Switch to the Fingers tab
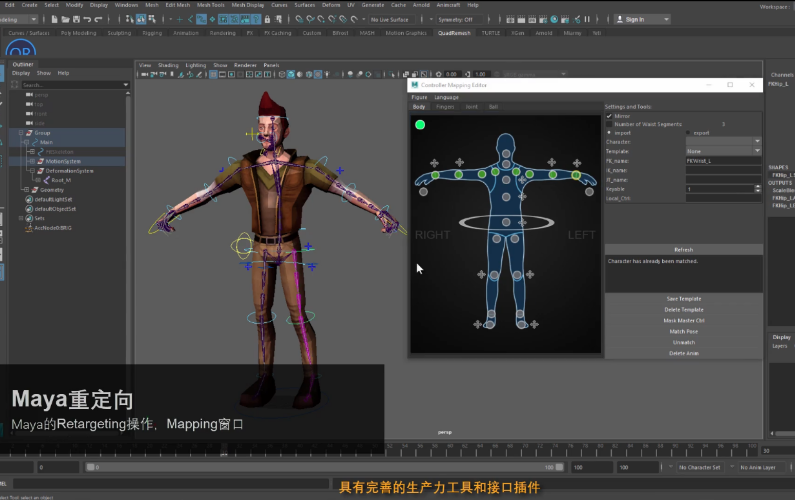Viewport: 795px width, 500px height. (x=445, y=106)
